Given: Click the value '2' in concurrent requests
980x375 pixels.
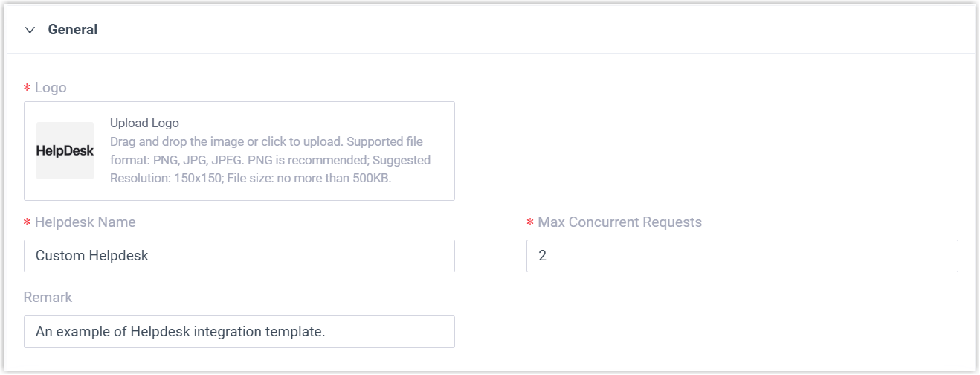Looking at the screenshot, I should [543, 256].
